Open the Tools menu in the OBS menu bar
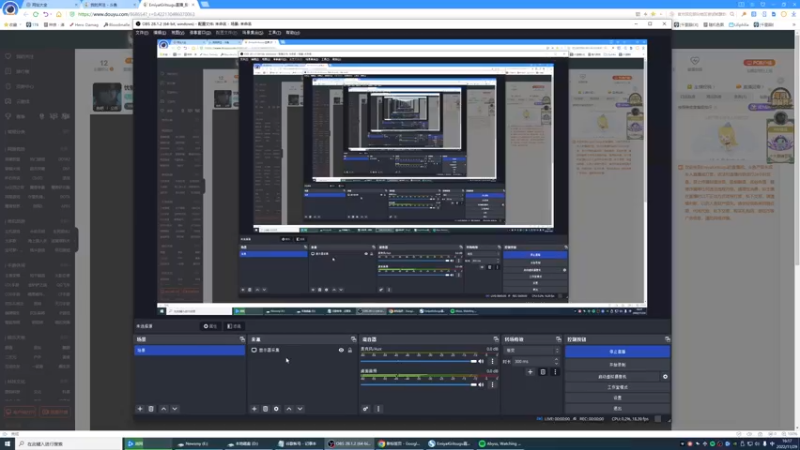Viewport: 800px width, 450px height. (x=274, y=33)
